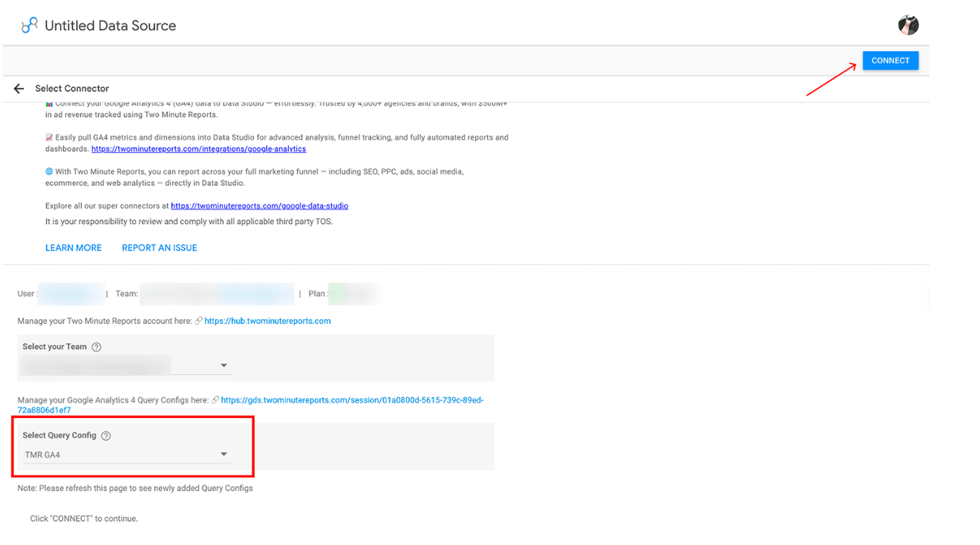The width and height of the screenshot is (980, 545).
Task: Open the REPORT AN ISSUE link
Action: click(x=159, y=248)
